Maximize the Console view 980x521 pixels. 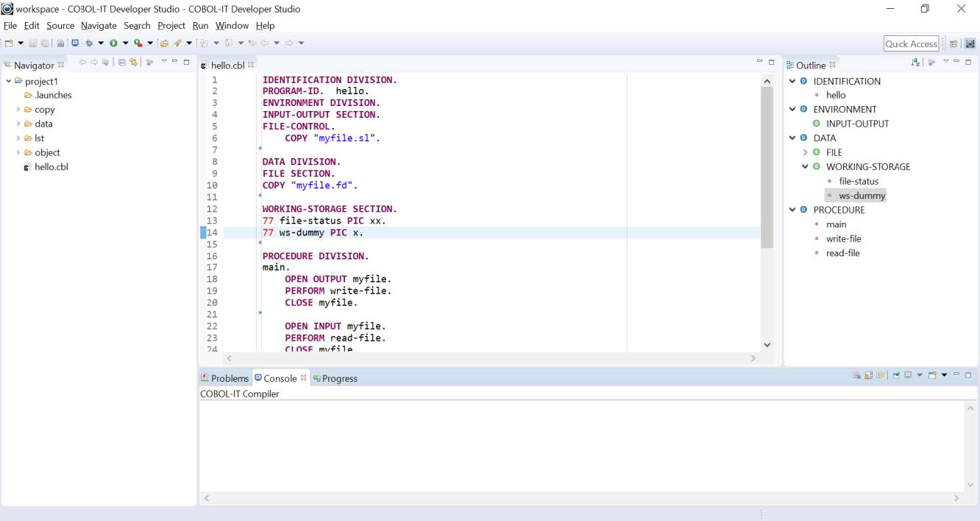[967, 375]
